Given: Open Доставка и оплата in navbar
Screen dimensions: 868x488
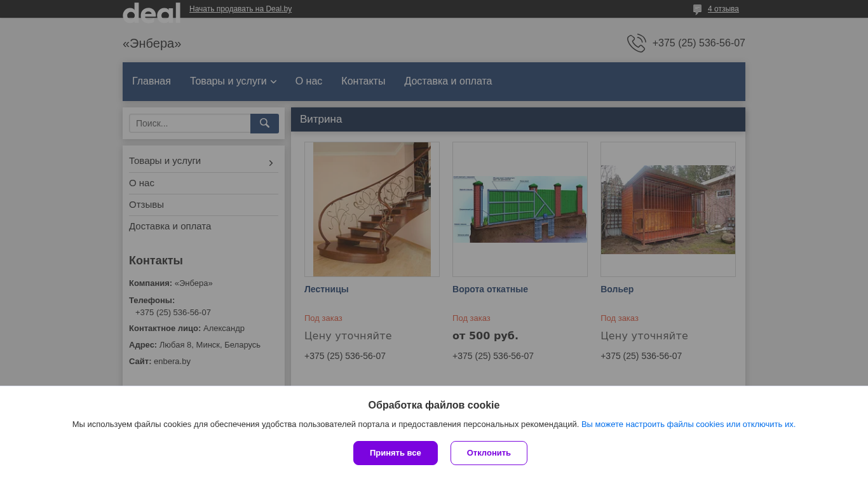Looking at the screenshot, I should pos(448,81).
